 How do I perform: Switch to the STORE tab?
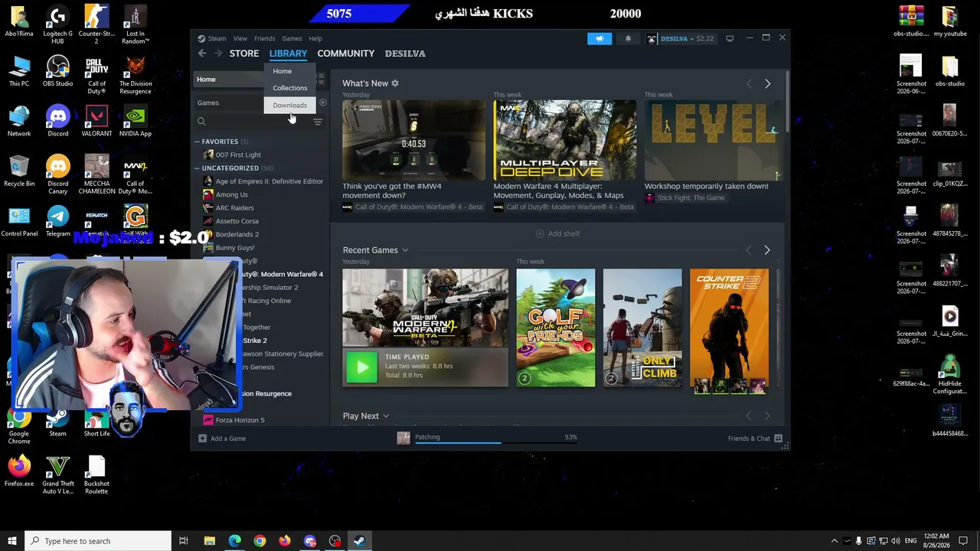244,54
